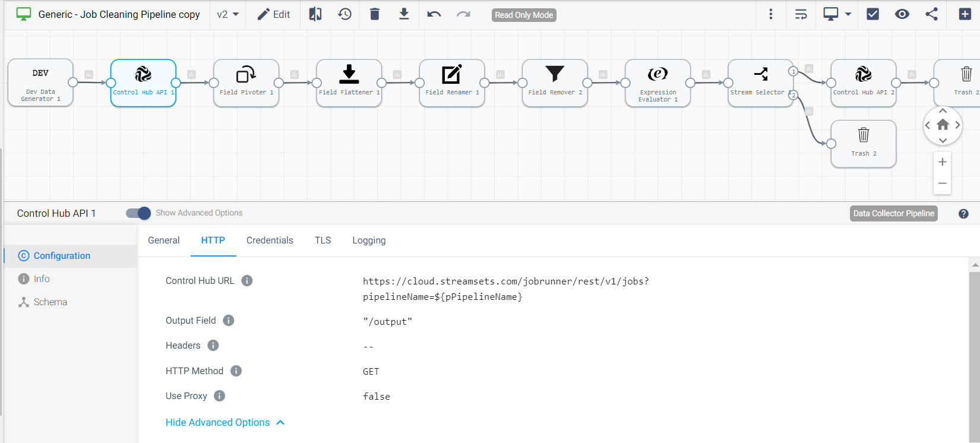Open the v2 version dropdown
980x443 pixels.
[x=228, y=14]
